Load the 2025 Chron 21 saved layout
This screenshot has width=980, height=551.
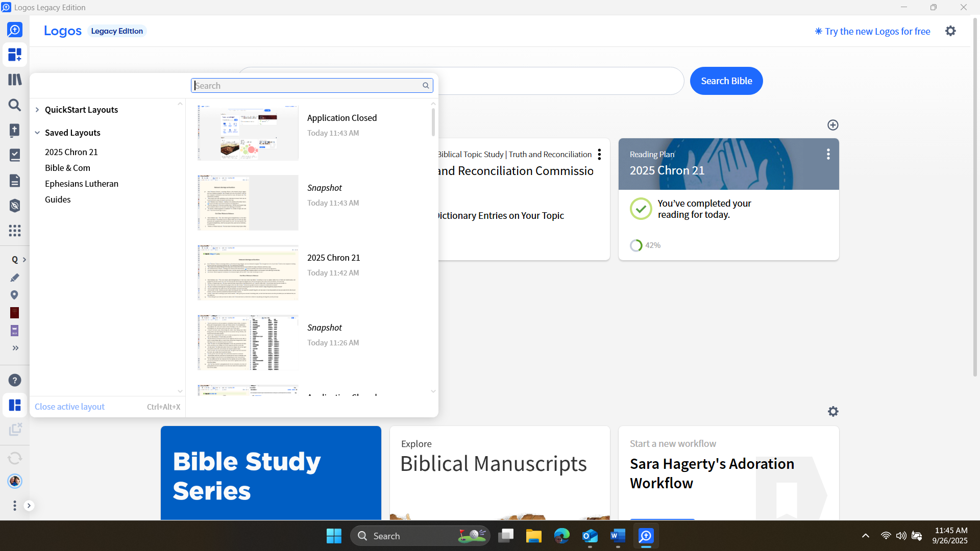(x=71, y=152)
